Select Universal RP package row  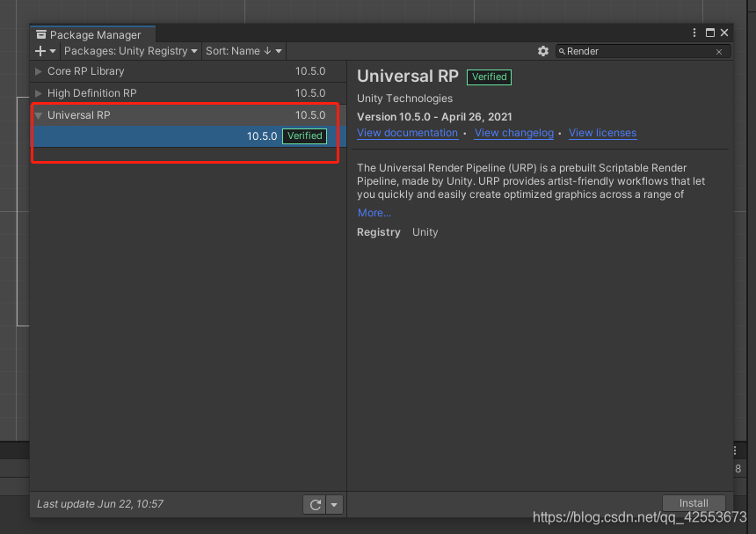[x=188, y=115]
